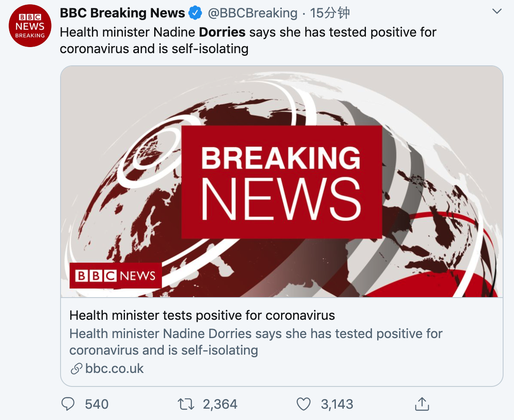
Task: Click the BBC NEWS logo on the card image
Action: click(115, 275)
